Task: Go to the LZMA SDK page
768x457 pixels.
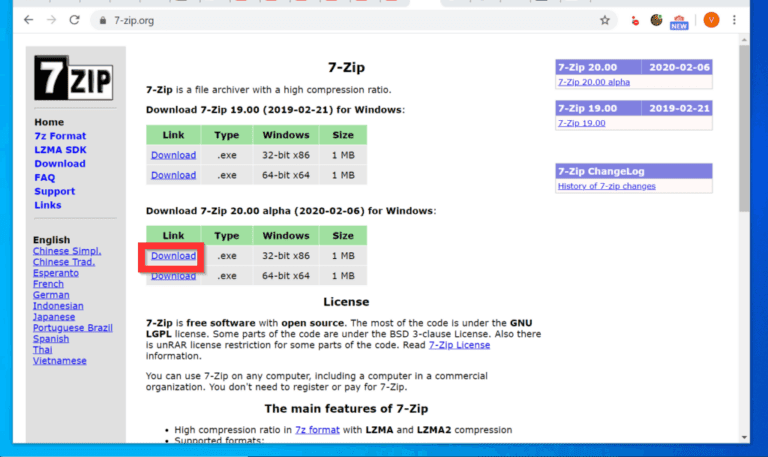Action: point(59,150)
